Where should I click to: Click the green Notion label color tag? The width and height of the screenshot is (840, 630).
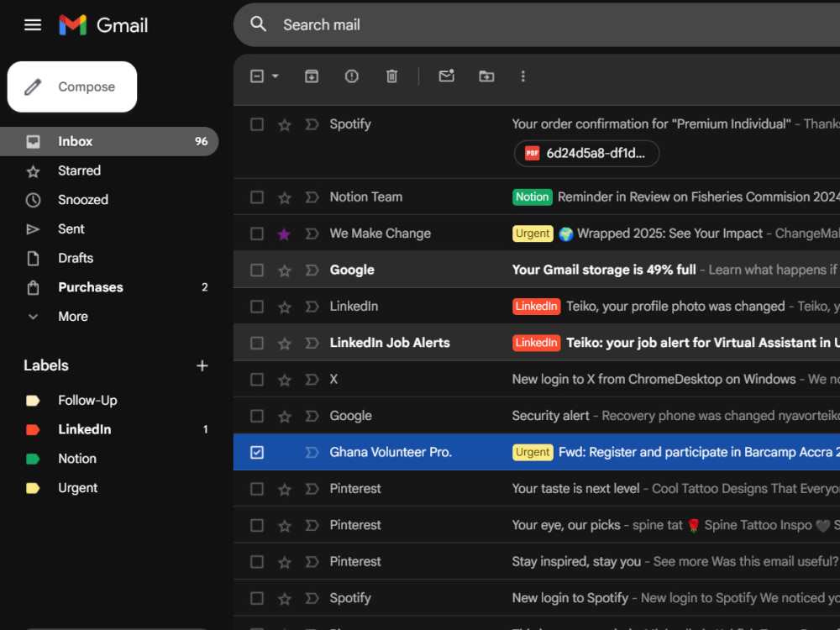coord(33,459)
